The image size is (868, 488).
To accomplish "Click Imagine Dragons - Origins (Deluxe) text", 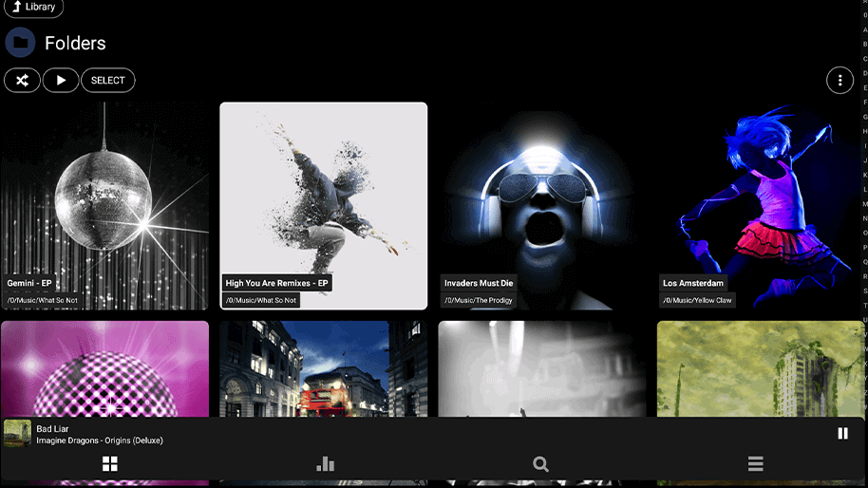I will click(100, 441).
